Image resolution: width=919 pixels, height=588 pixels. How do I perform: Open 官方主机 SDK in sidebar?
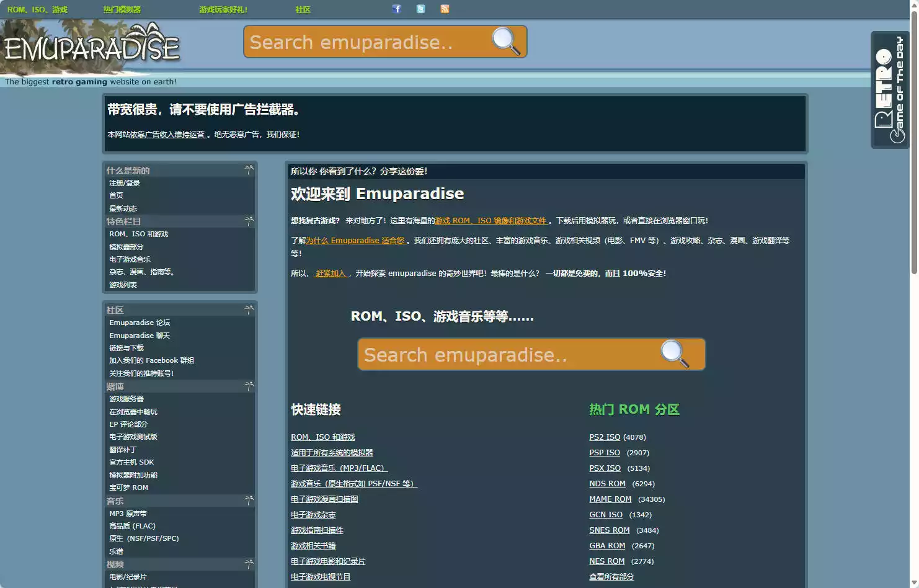[x=131, y=462]
